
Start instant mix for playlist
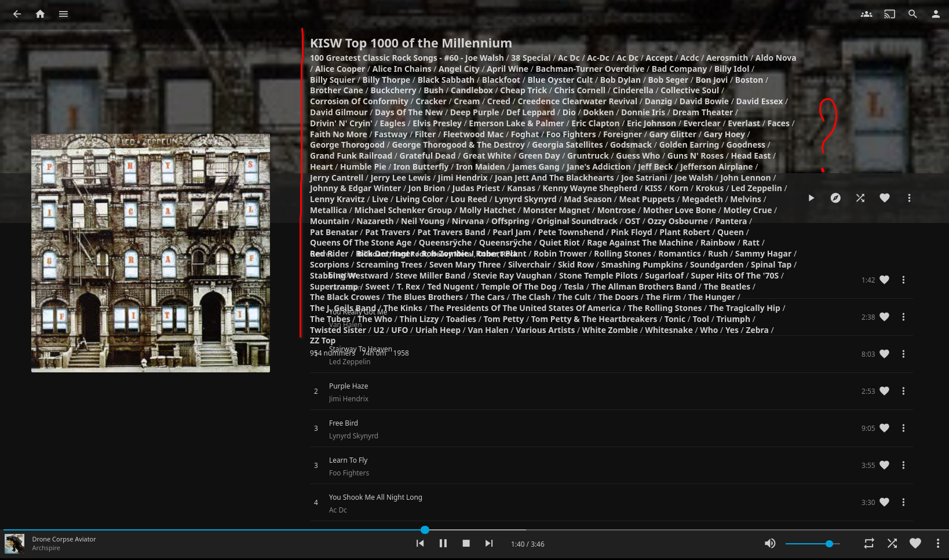coord(835,198)
